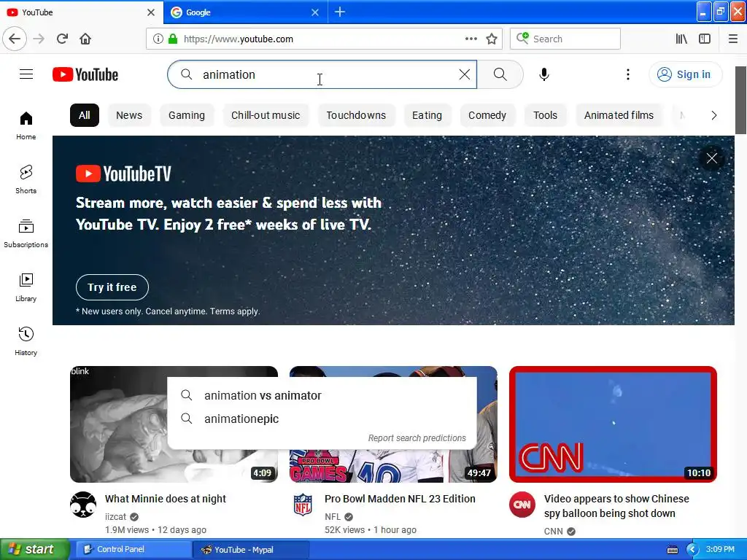
Task: Go to the browser home page
Action: point(85,39)
